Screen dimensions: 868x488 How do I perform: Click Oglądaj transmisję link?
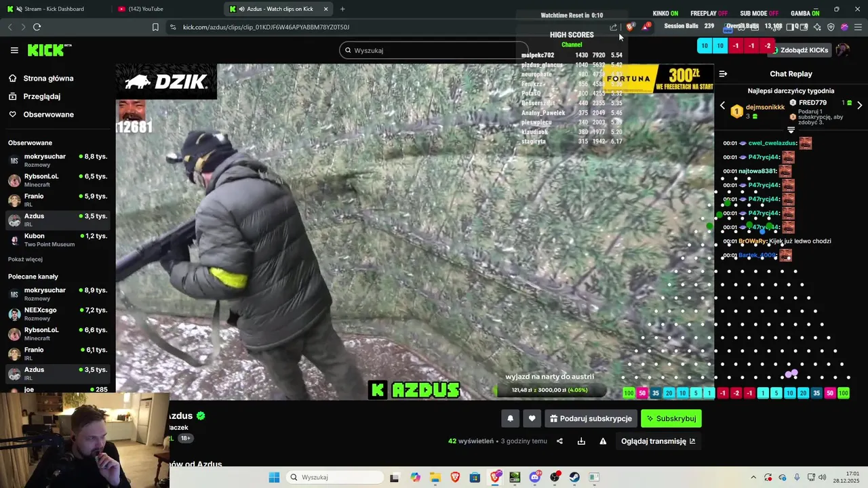658,441
